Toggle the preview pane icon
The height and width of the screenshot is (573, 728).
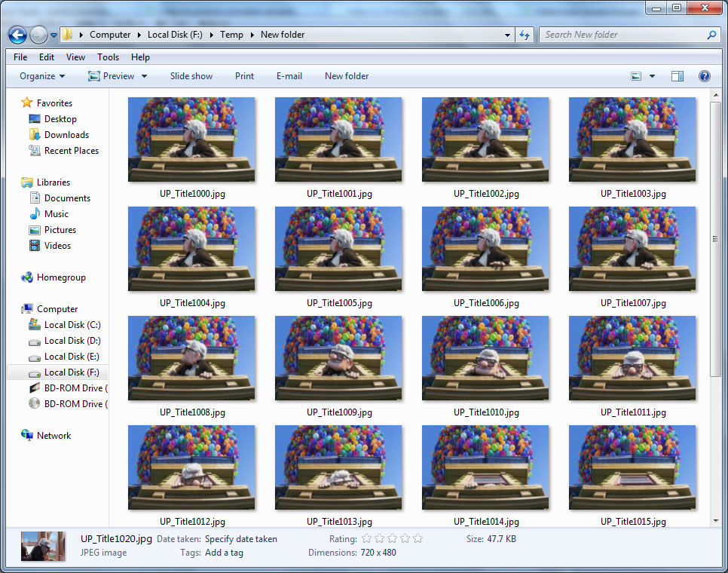[x=678, y=76]
